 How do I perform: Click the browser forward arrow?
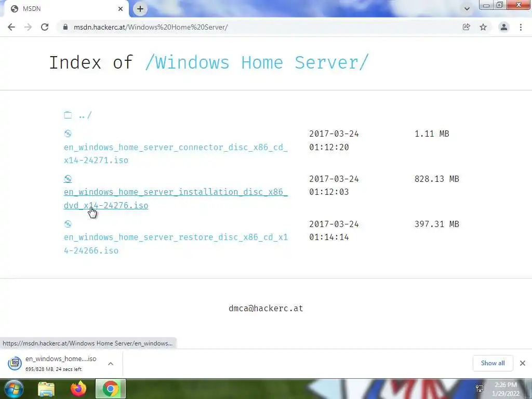pyautogui.click(x=28, y=27)
